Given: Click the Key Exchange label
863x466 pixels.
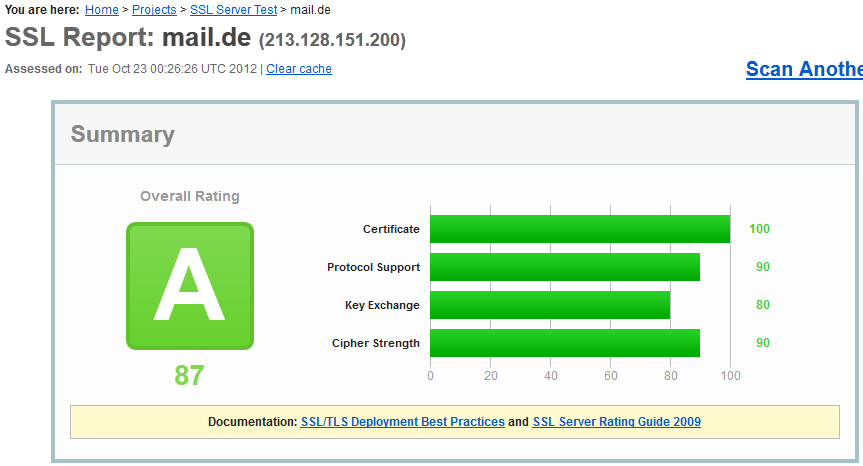Looking at the screenshot, I should pyautogui.click(x=382, y=305).
